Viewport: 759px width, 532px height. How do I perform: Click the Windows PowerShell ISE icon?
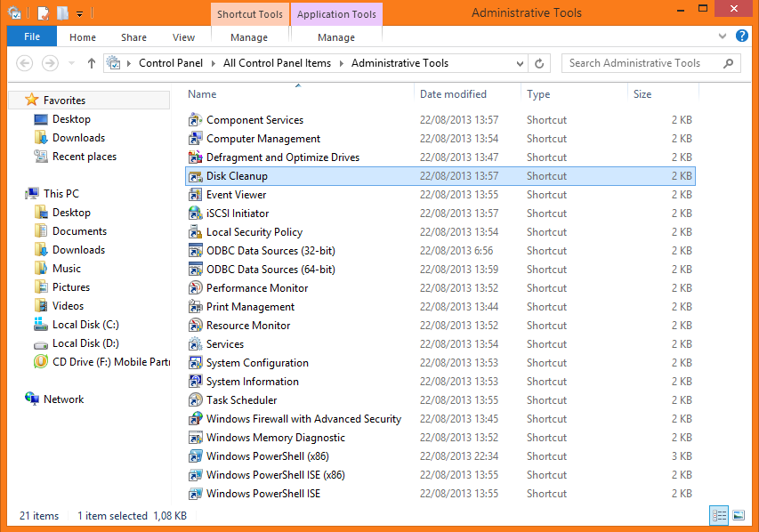[x=195, y=493]
